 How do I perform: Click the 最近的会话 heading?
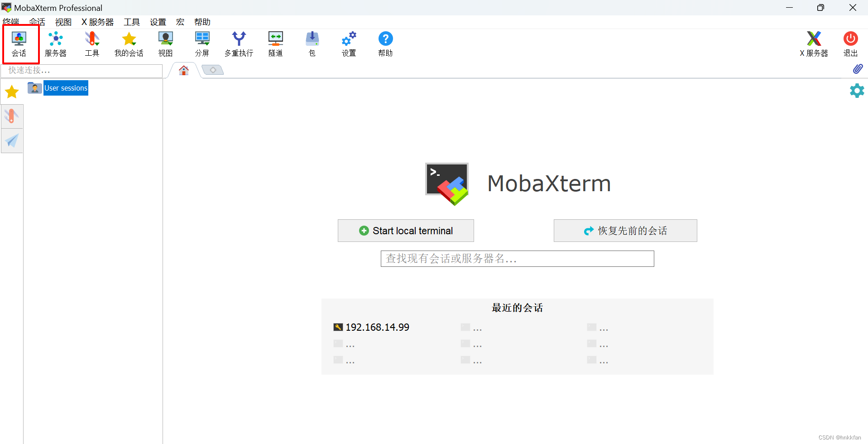[x=518, y=308]
